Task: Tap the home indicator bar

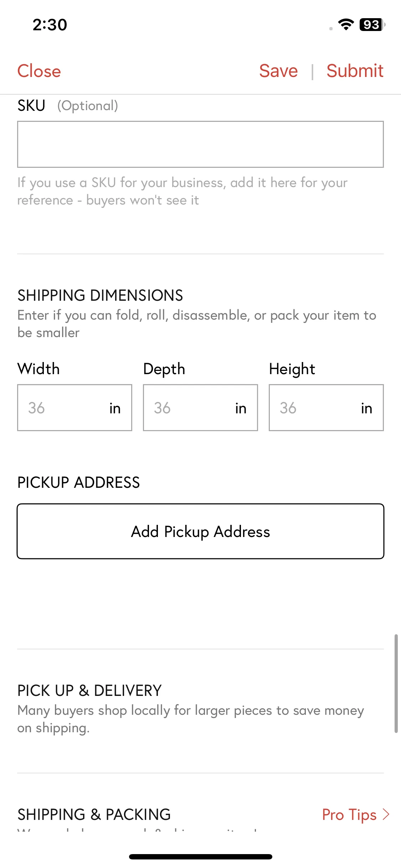Action: 201,857
